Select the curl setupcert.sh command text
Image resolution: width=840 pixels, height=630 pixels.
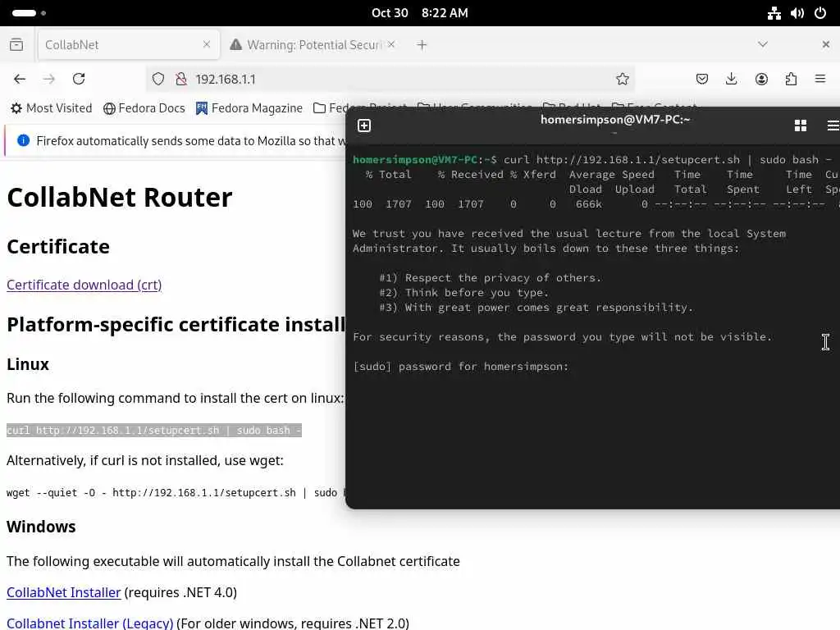point(153,430)
